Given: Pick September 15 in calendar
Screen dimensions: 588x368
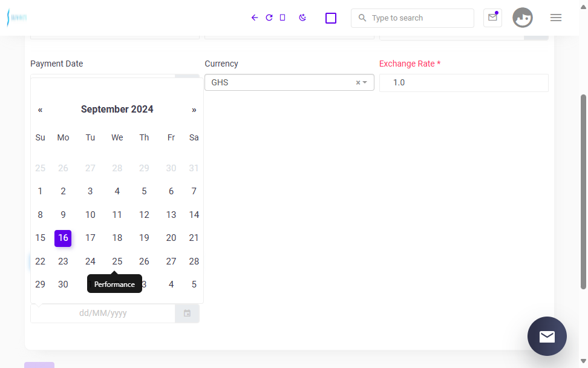Looking at the screenshot, I should coord(40,238).
